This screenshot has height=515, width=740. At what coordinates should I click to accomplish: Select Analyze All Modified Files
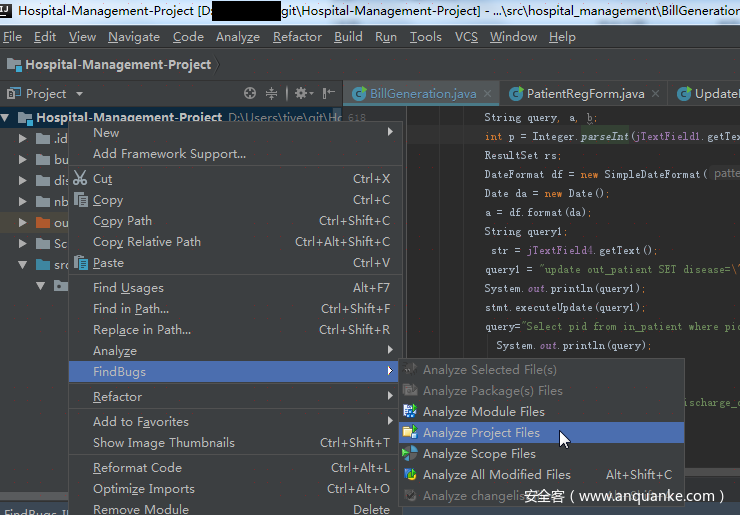(x=541, y=474)
